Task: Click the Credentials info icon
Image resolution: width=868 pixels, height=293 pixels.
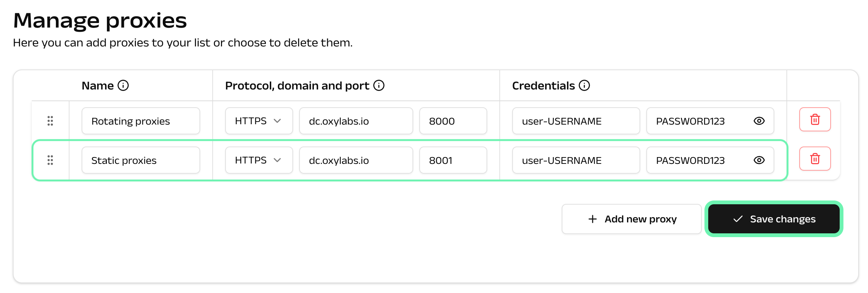Action: point(584,86)
